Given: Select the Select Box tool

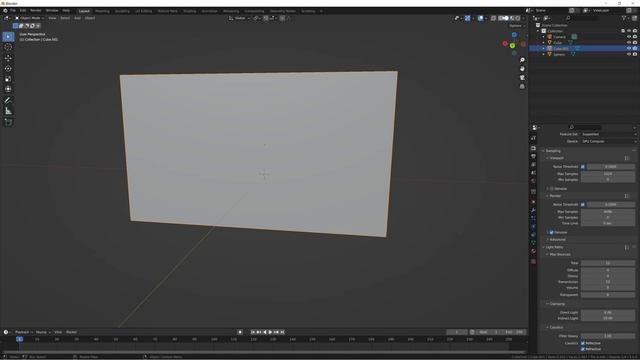Looking at the screenshot, I should point(8,37).
